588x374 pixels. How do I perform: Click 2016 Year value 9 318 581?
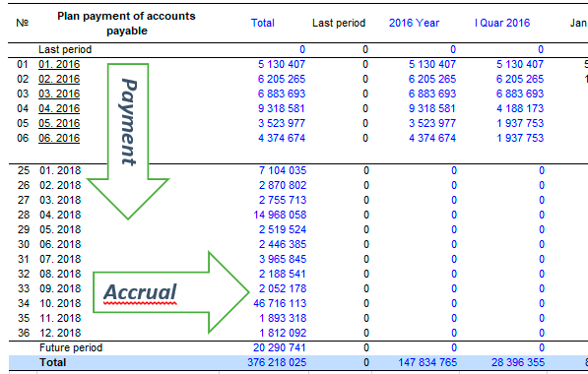pos(432,108)
